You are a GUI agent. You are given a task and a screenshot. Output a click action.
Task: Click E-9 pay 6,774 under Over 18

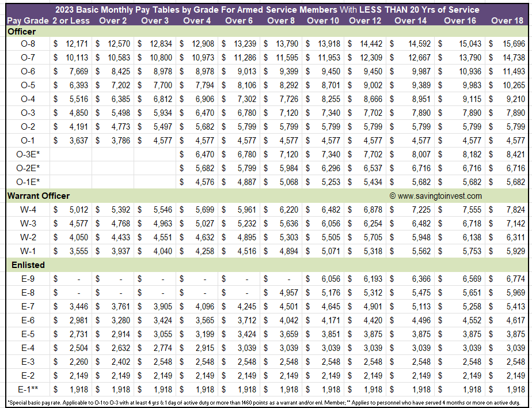click(x=516, y=279)
